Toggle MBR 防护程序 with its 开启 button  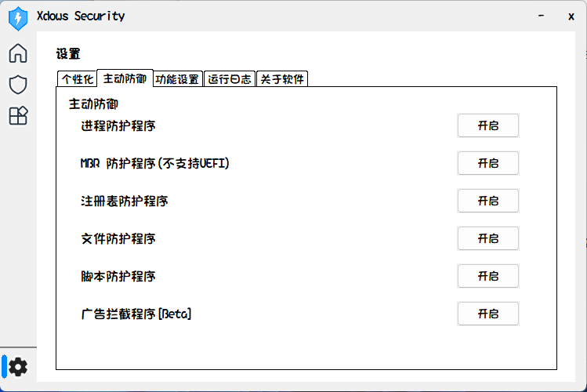click(x=487, y=163)
